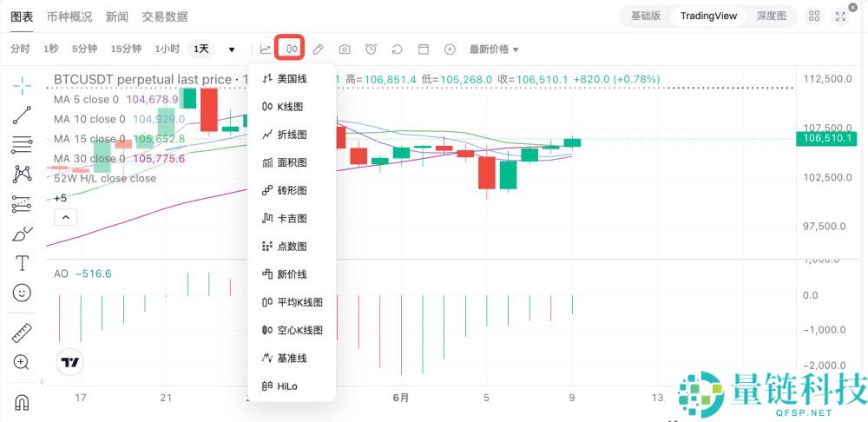Choose HiLo chart type
The image size is (868, 422).
[x=291, y=386]
